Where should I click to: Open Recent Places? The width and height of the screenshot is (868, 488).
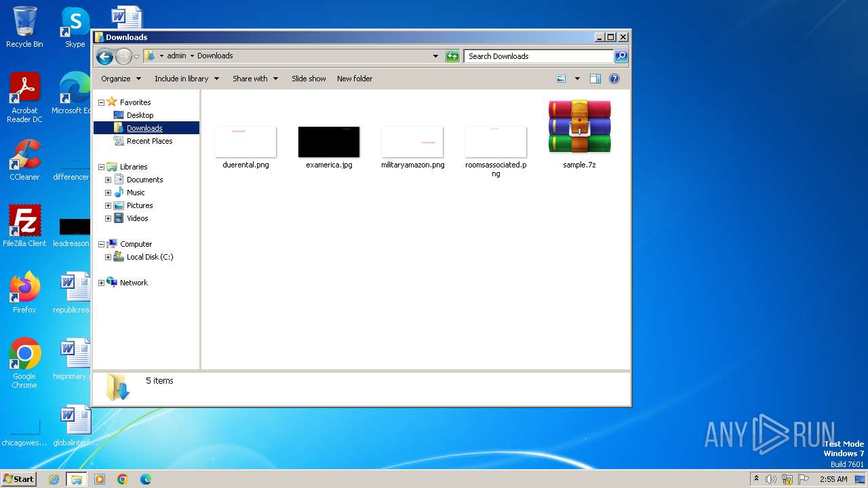point(149,141)
